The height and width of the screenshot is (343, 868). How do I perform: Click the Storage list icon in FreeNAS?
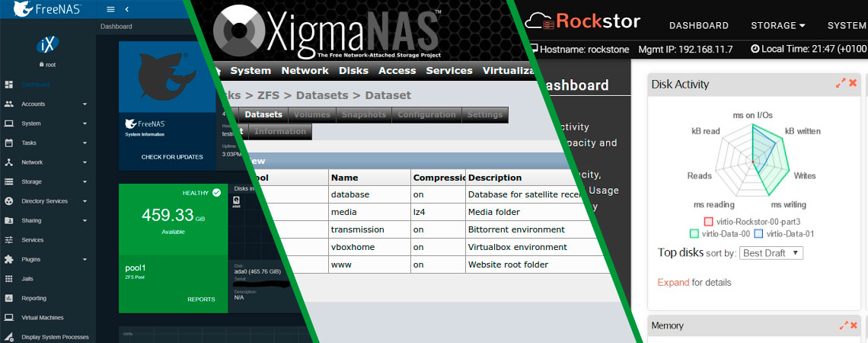click(9, 181)
